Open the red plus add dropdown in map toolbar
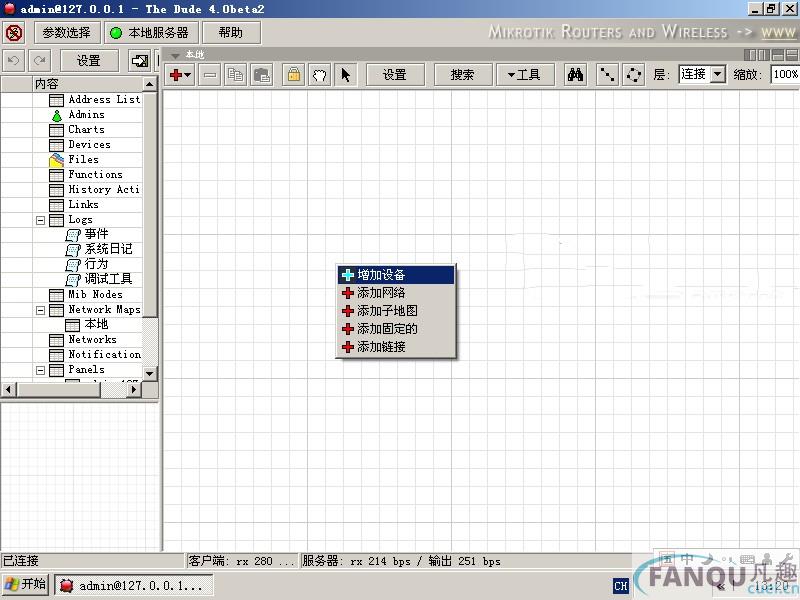 click(x=180, y=75)
